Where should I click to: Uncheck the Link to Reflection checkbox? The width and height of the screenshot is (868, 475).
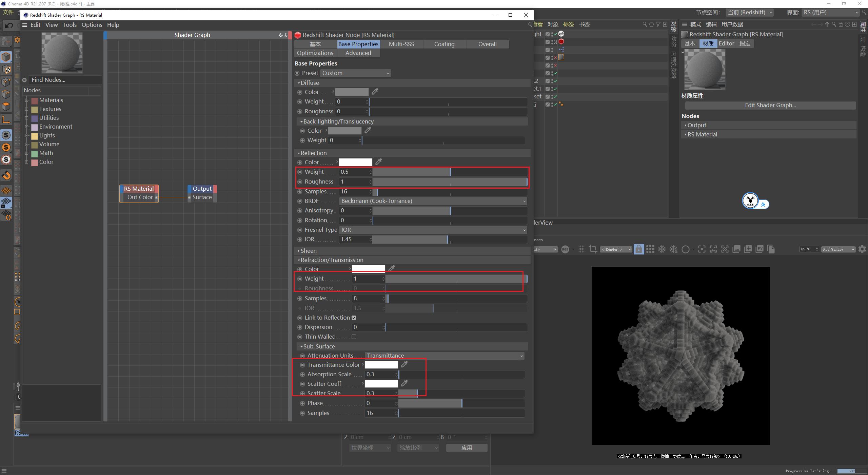click(354, 318)
